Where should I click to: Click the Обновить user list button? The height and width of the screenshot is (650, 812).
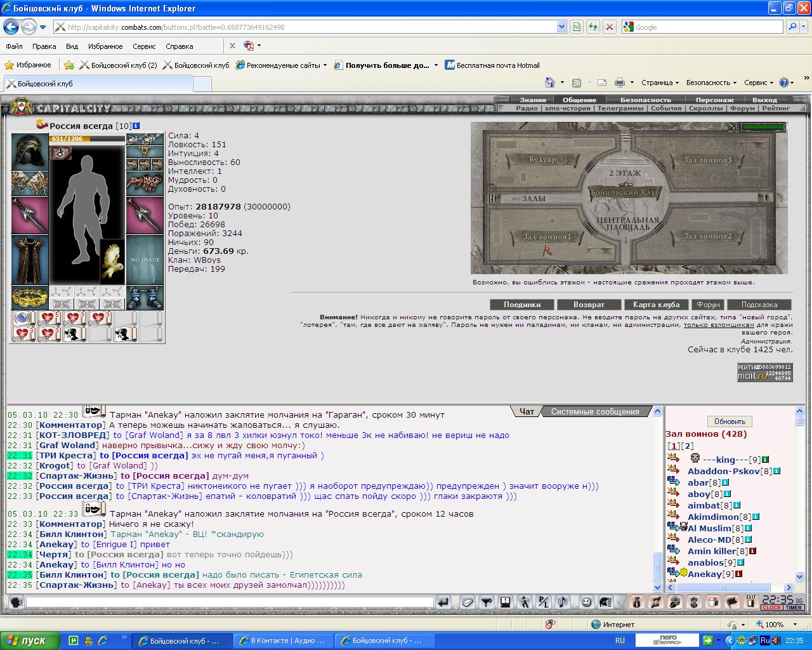pos(730,421)
